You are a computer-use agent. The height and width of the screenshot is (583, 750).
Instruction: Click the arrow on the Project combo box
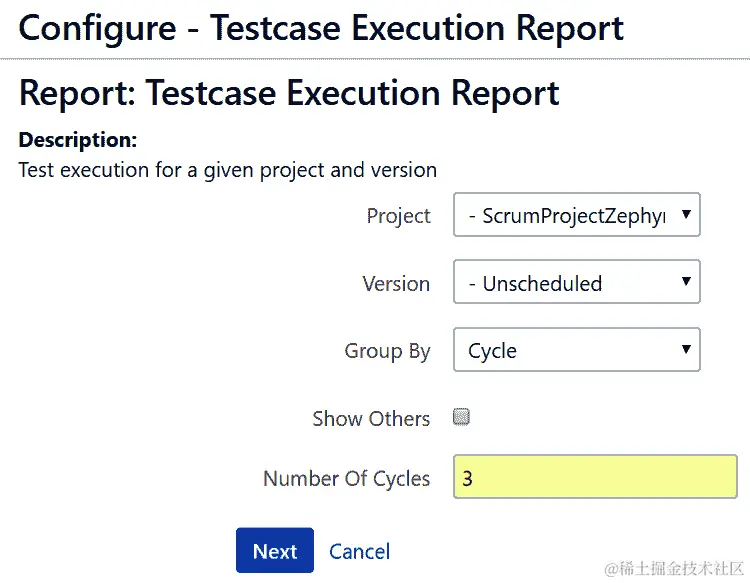685,214
